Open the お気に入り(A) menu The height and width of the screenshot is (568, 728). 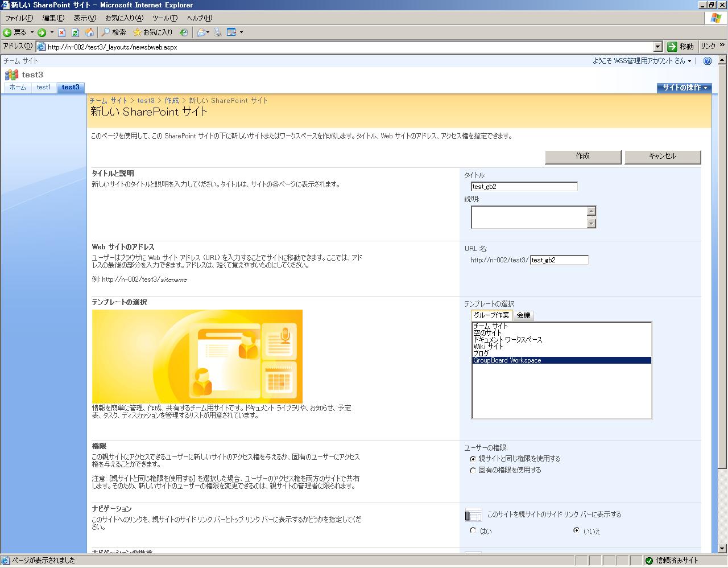pyautogui.click(x=124, y=18)
